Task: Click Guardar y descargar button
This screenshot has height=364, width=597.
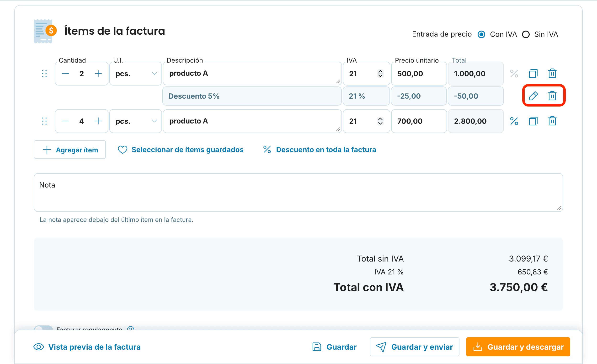Action: (518, 347)
